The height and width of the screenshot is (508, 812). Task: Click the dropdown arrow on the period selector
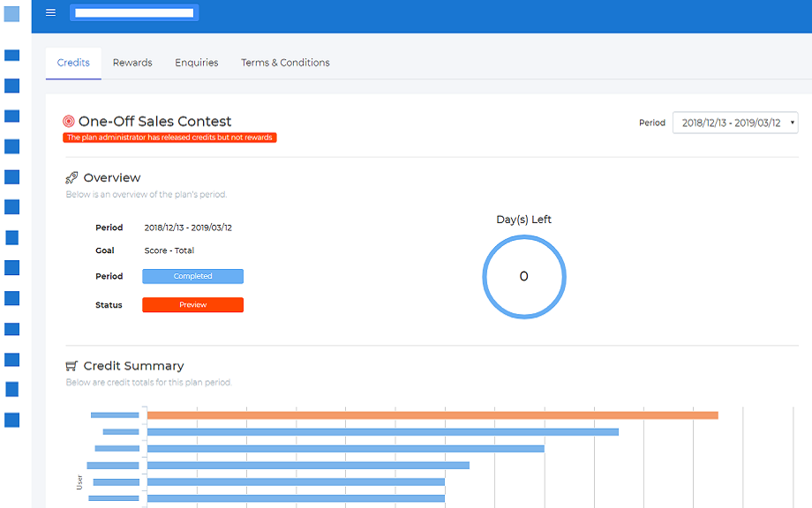[x=791, y=123]
